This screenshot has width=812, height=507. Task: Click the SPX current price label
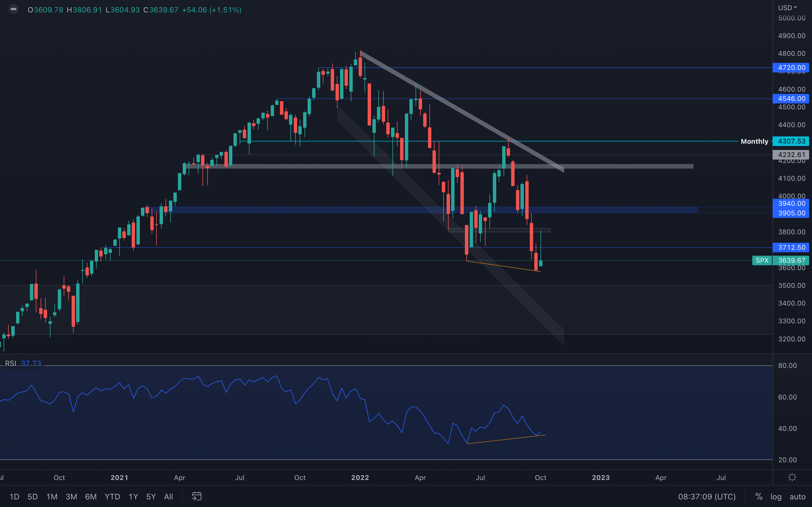pyautogui.click(x=791, y=261)
